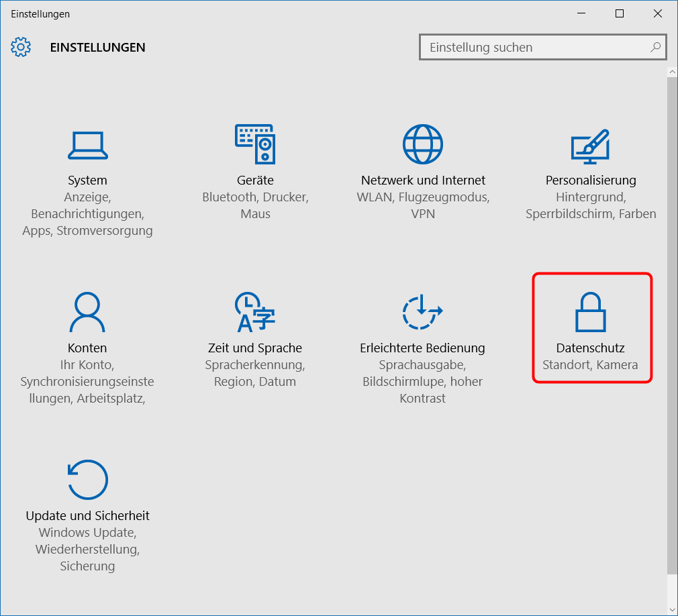Open the Geräte keyboard and speaker icon

tap(255, 144)
